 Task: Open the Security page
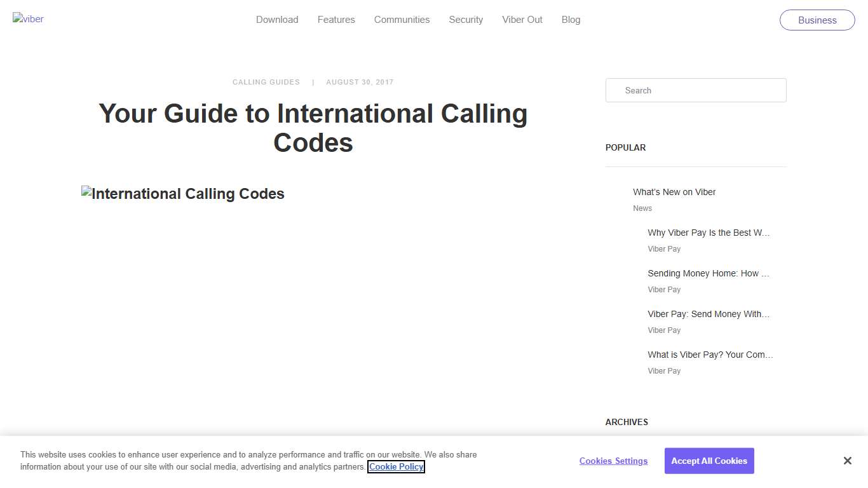click(x=466, y=20)
